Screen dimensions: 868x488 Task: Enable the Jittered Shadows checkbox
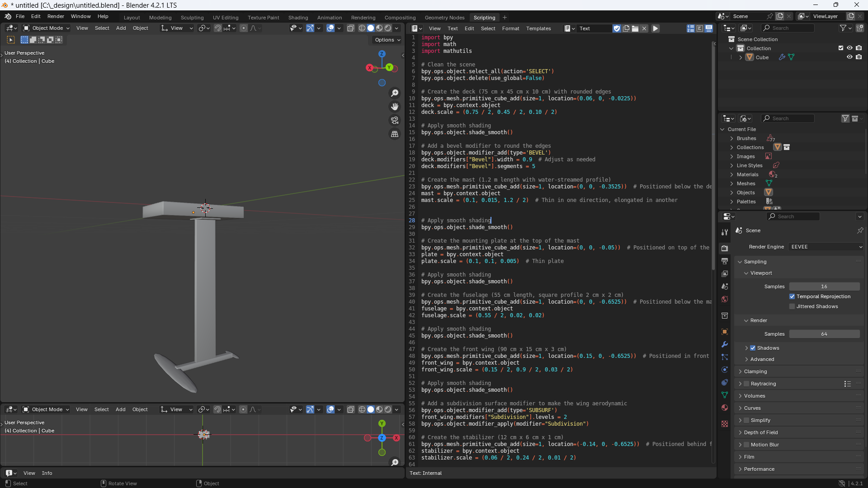click(x=792, y=306)
